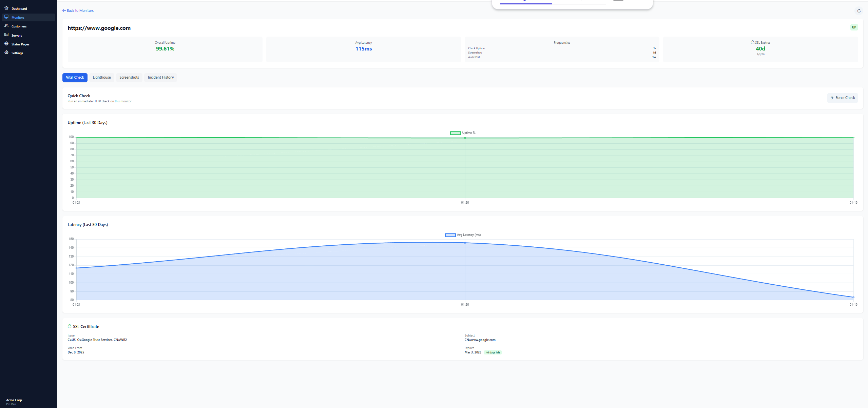The height and width of the screenshot is (408, 868).
Task: Open Settings via the gear icon
Action: (6, 53)
